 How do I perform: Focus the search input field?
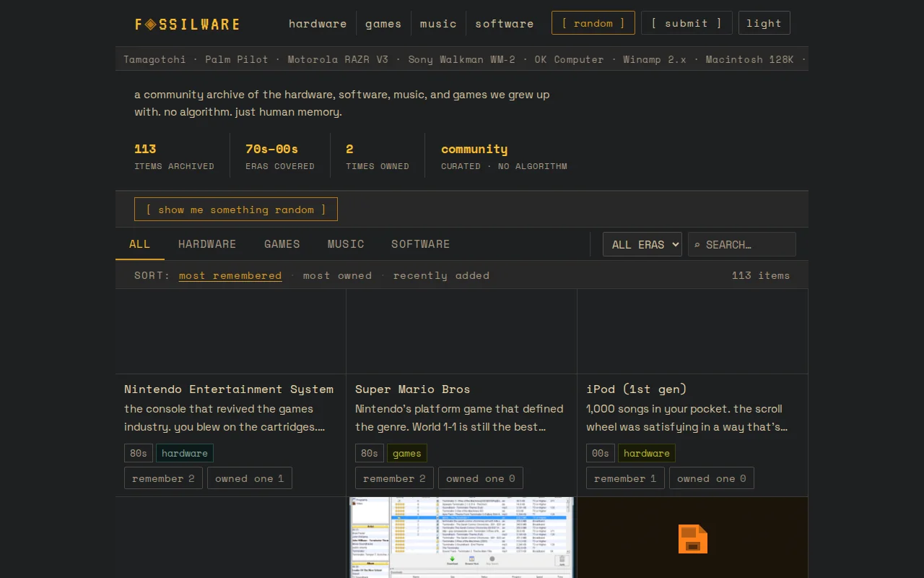coord(742,244)
